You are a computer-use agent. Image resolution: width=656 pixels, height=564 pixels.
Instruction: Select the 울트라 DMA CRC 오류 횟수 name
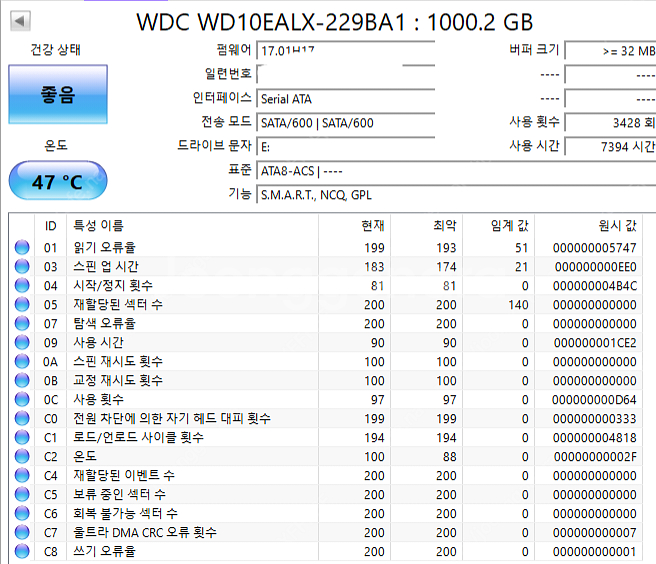click(145, 532)
